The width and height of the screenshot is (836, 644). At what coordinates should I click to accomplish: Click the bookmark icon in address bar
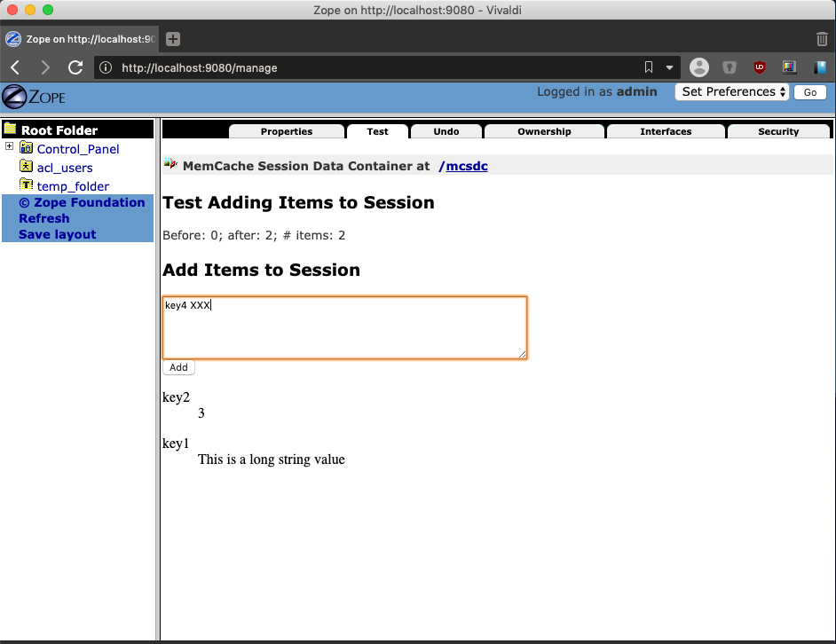[x=649, y=67]
